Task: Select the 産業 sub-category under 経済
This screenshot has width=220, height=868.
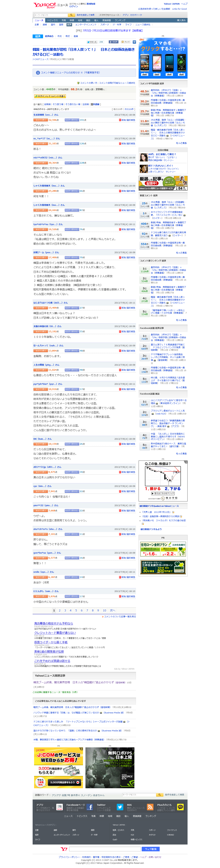Action: coord(76,36)
